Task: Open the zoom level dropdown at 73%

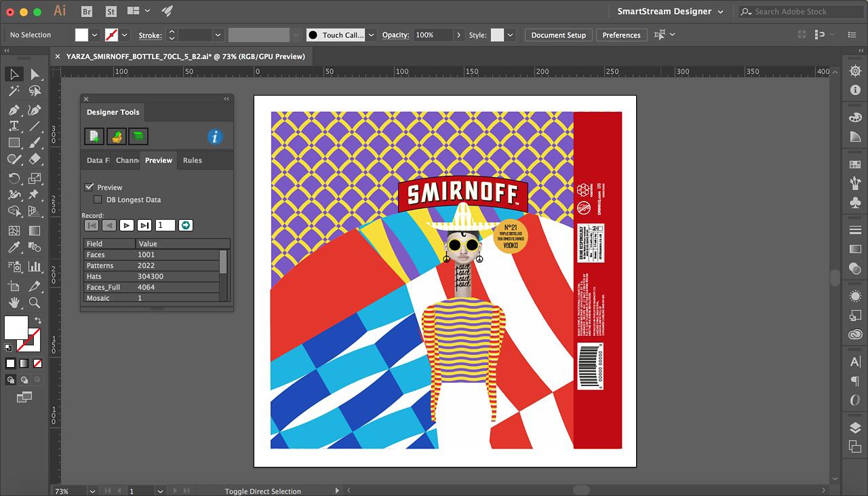Action: pyautogui.click(x=92, y=491)
